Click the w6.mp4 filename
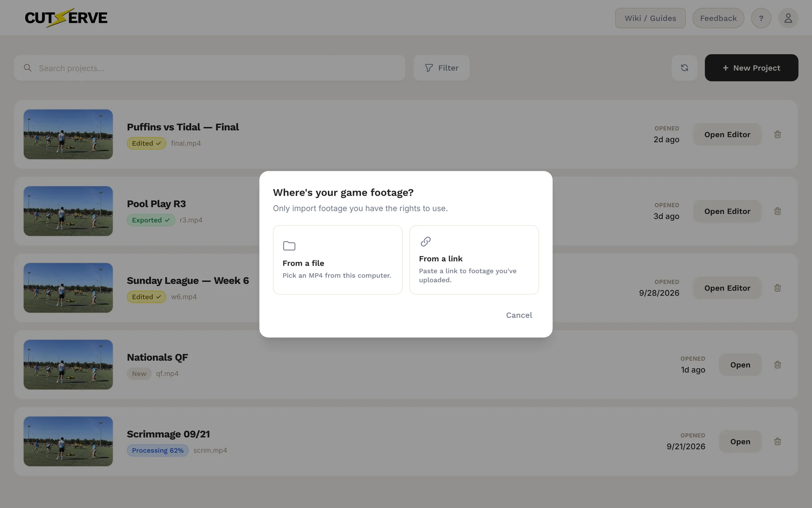This screenshot has width=812, height=508. [184, 297]
